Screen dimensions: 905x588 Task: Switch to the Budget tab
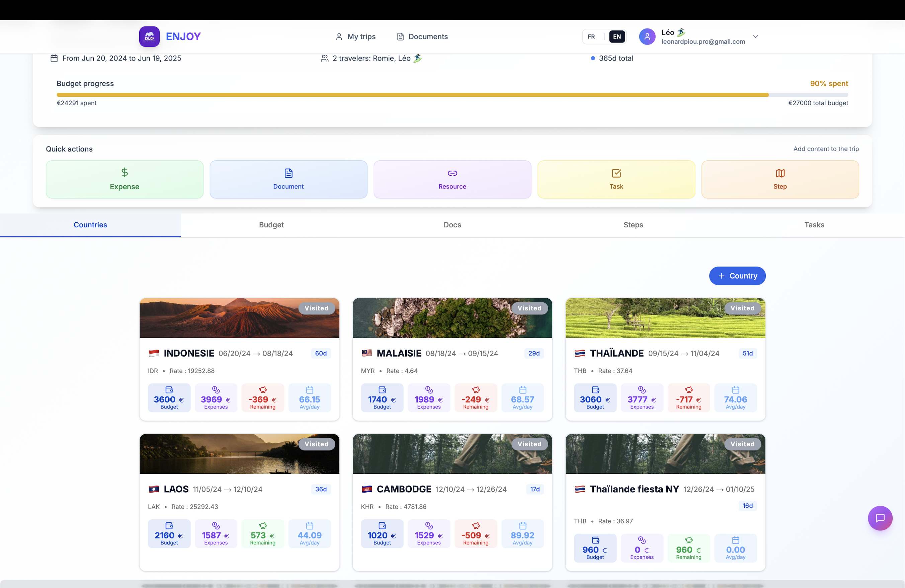(271, 225)
